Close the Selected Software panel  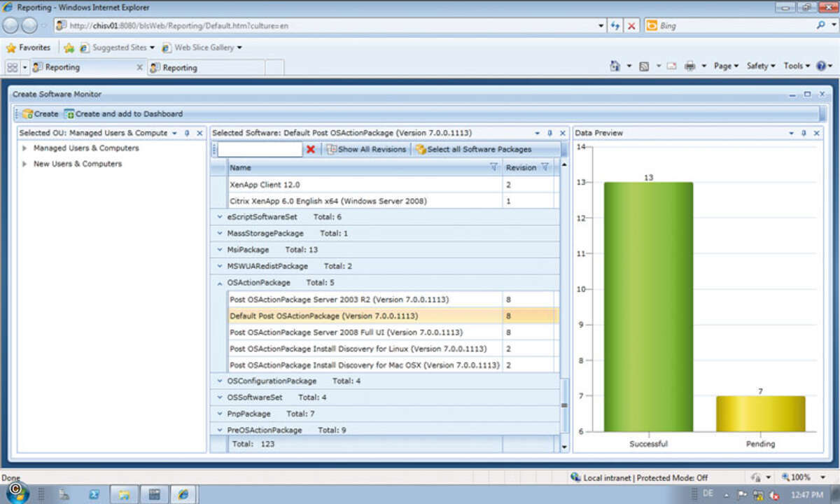click(x=562, y=133)
